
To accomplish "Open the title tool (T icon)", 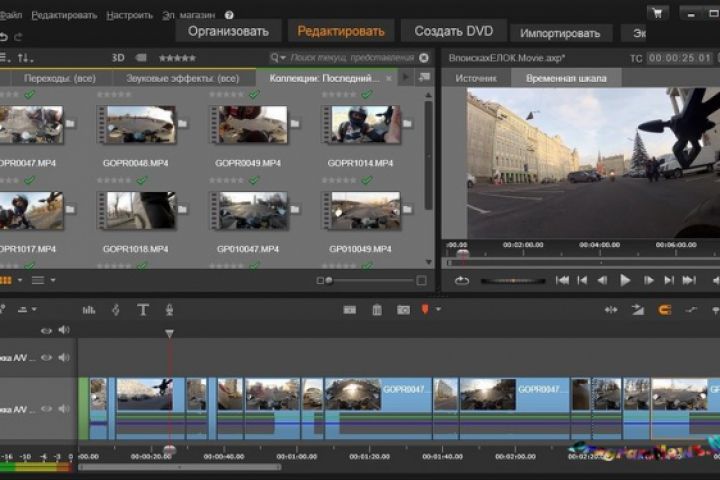I will pos(143,310).
